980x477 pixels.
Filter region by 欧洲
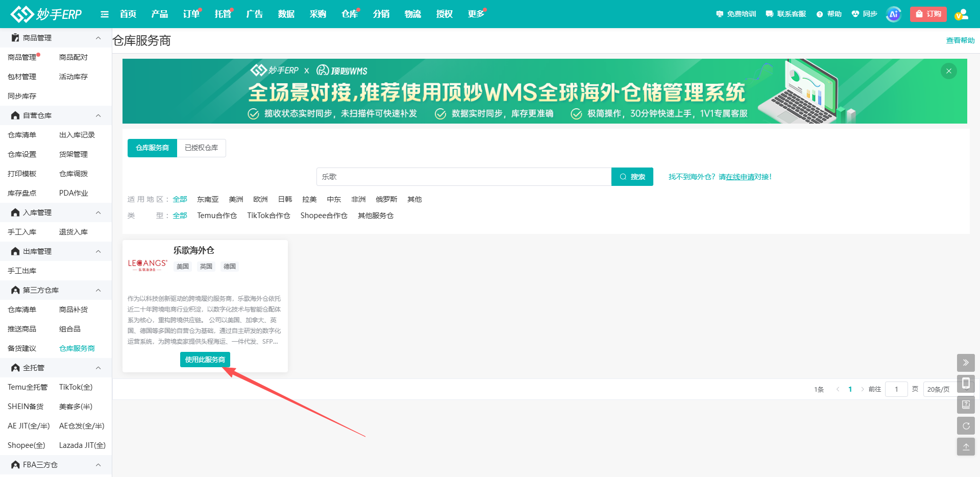click(260, 199)
